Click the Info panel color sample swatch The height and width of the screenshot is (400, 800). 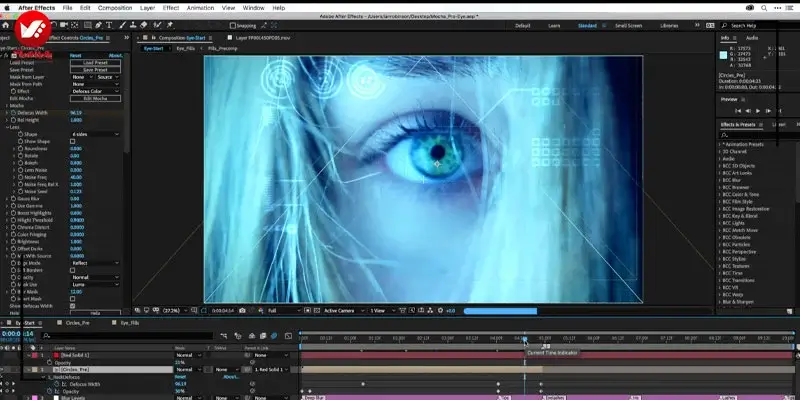click(x=723, y=56)
